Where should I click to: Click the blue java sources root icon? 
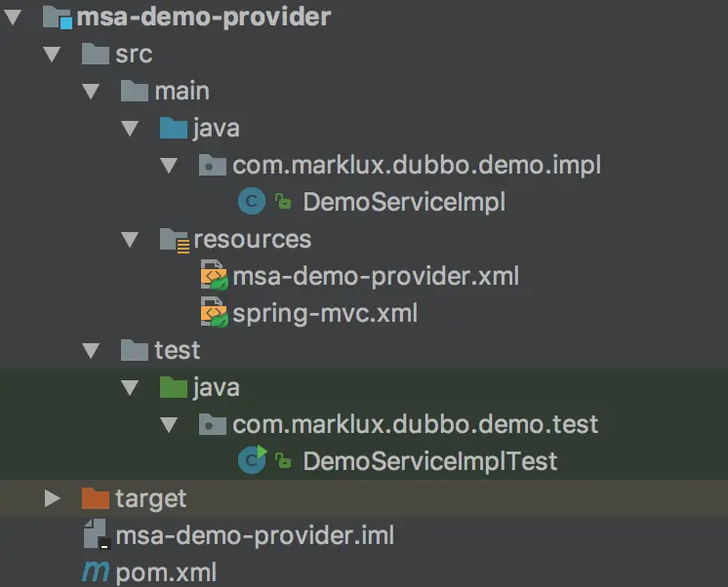pos(173,128)
